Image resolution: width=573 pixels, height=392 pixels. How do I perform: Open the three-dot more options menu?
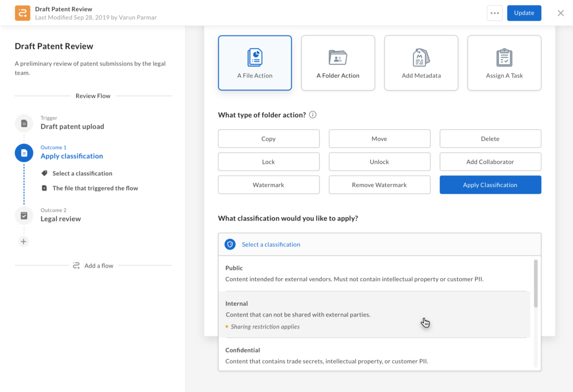coord(495,13)
